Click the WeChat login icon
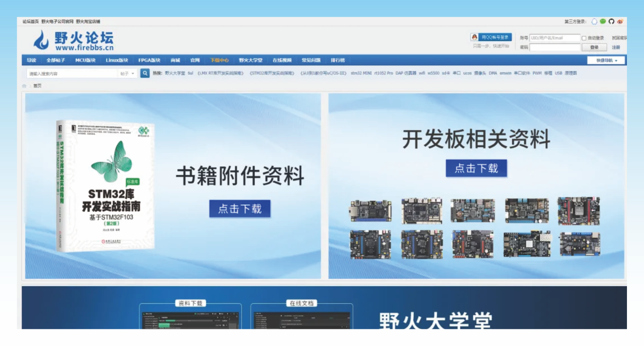This screenshot has width=644, height=346. [603, 21]
